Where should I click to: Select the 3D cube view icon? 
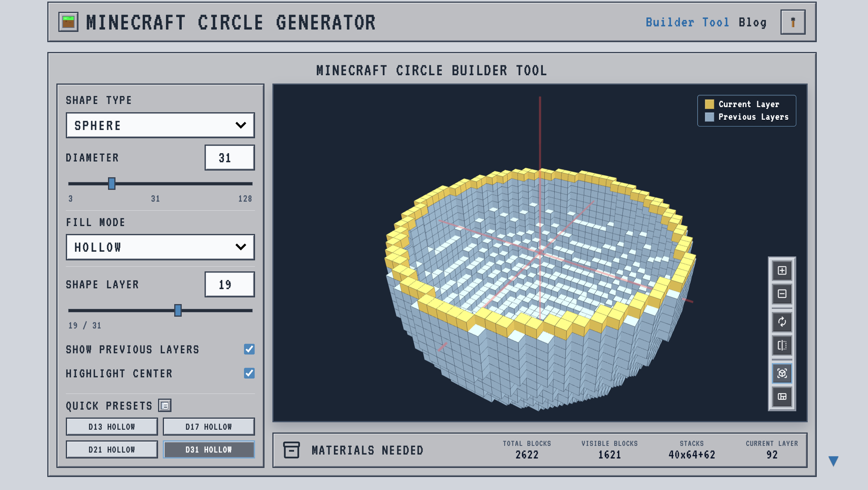click(782, 373)
